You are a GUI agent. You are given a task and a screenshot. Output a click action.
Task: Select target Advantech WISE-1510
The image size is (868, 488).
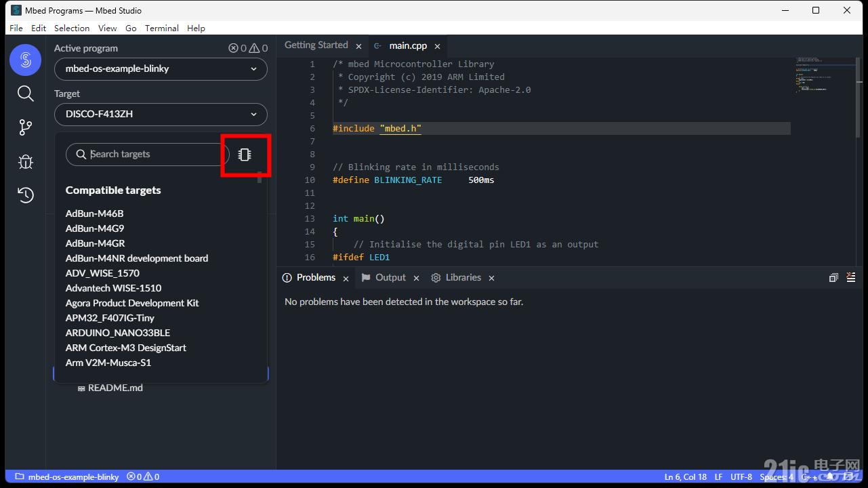click(x=113, y=289)
